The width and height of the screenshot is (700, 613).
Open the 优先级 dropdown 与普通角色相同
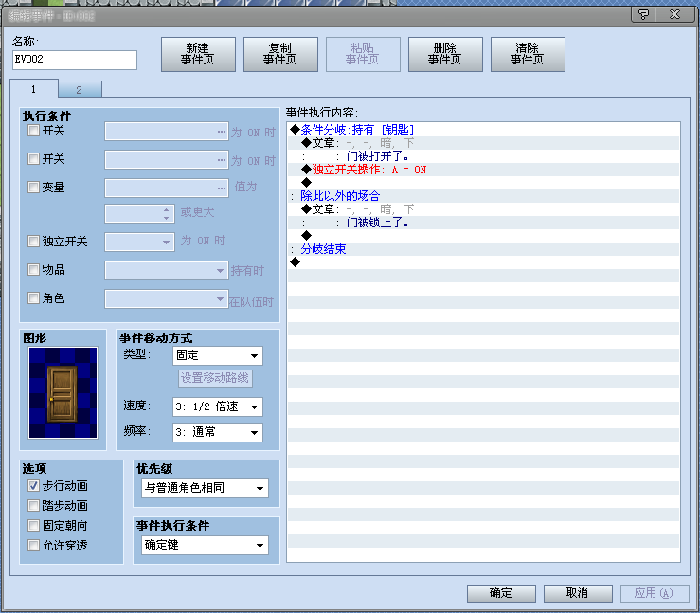[x=205, y=488]
